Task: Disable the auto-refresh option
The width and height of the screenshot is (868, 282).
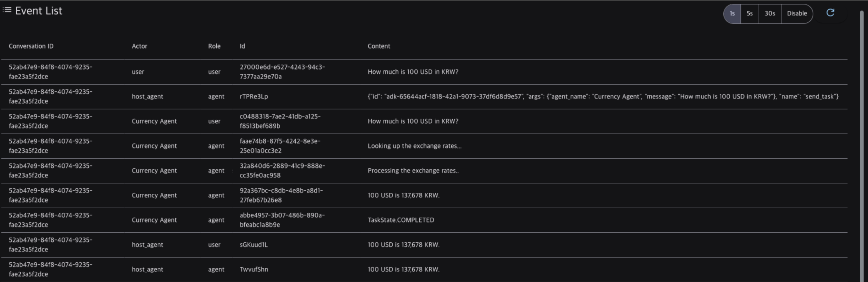Action: click(x=797, y=13)
